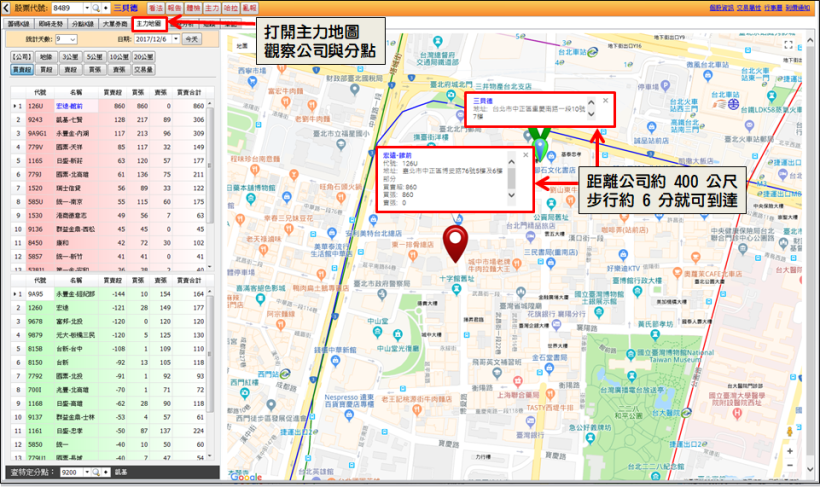
Task: Zoom out the map with the minus button
Action: [x=790, y=465]
